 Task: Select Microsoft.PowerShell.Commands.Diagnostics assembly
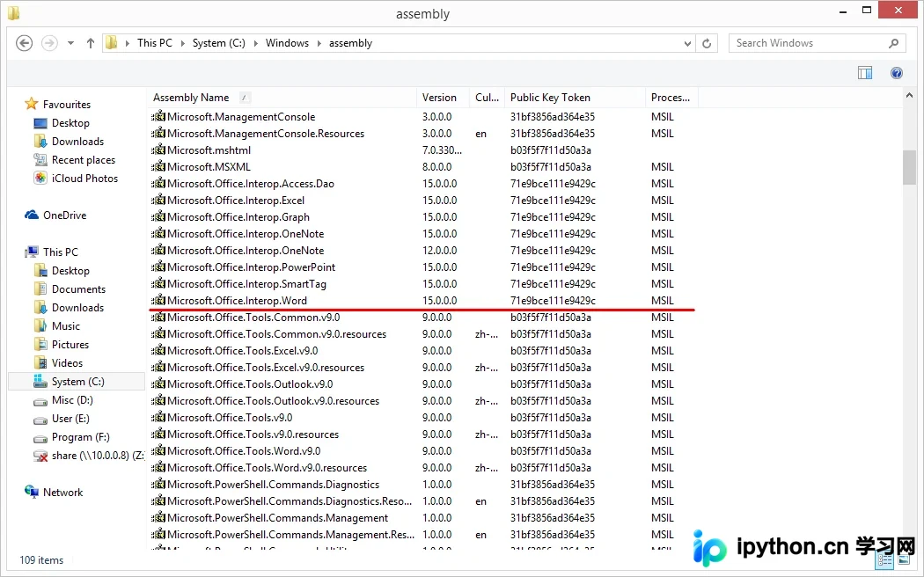(273, 485)
